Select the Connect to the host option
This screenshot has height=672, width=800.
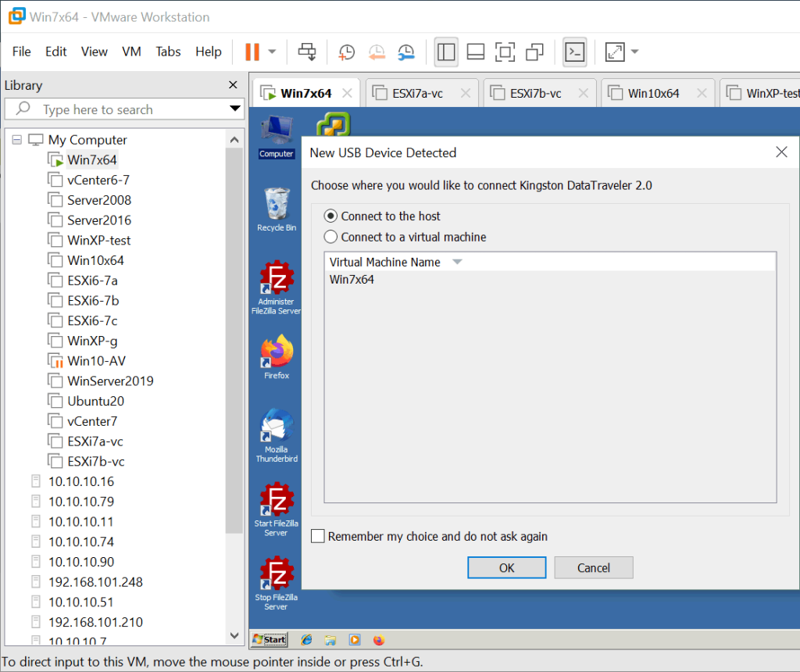tap(333, 216)
